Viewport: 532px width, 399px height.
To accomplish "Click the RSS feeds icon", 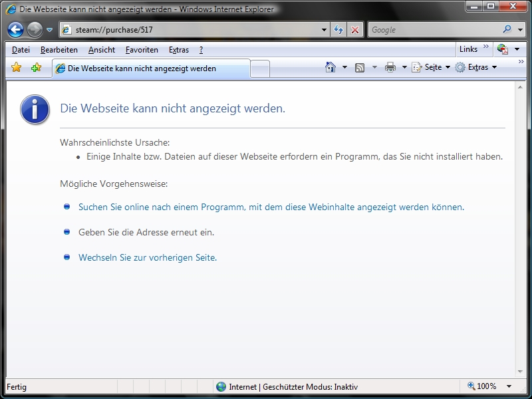I will (360, 68).
